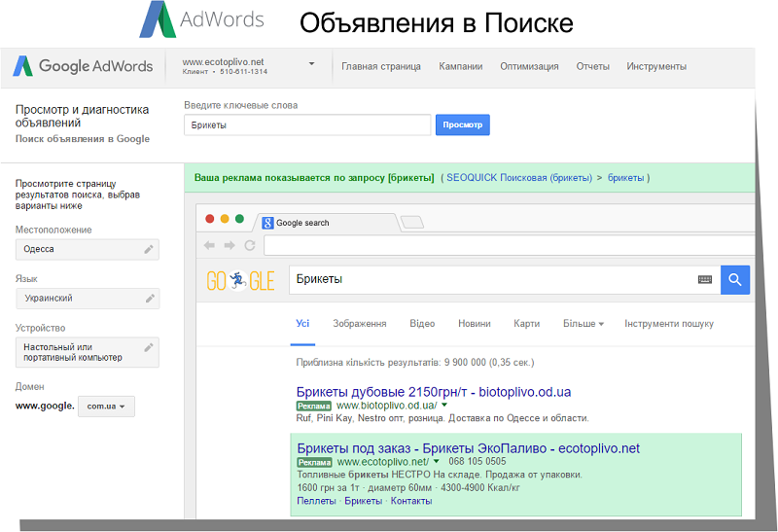Click the yellow minimize dot in browser preview
Screen dimensions: 778x532
click(225, 219)
